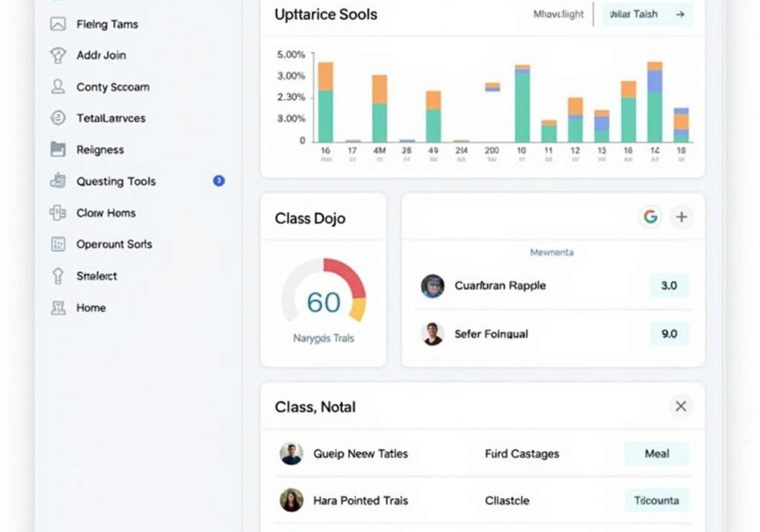Click the plus button beside the Google icon
Screen dimensions: 760x532
click(681, 217)
